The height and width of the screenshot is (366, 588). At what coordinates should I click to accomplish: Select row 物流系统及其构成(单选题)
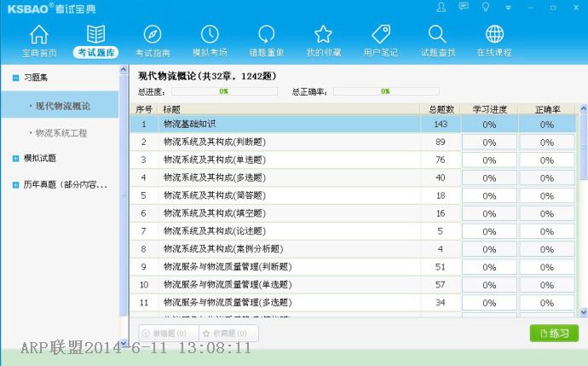pyautogui.click(x=353, y=160)
